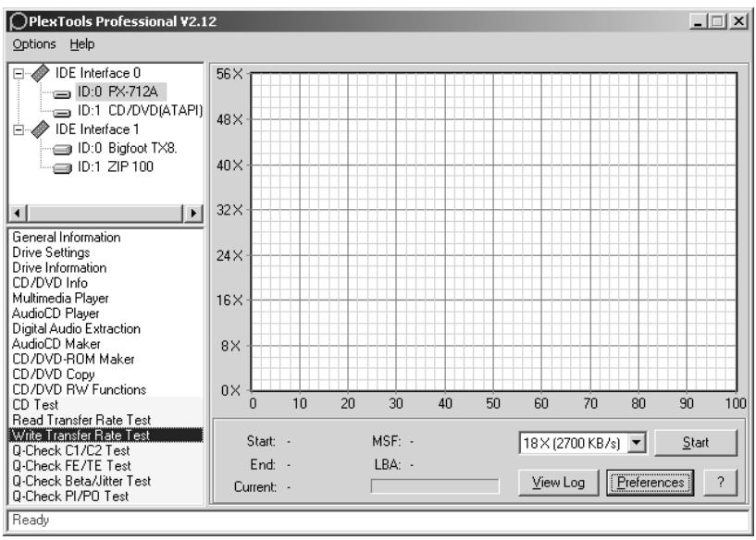Image resolution: width=756 pixels, height=540 pixels.
Task: Collapse the IDE Interface 0 tree node
Action: (x=19, y=74)
